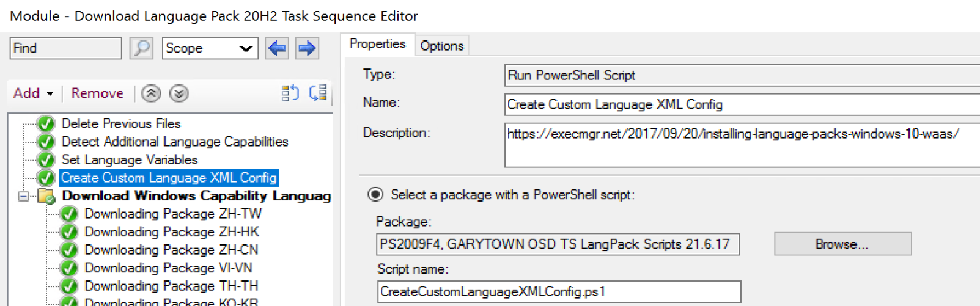Viewport: 980px width, 306px height.
Task: Go to next result with right arrow
Action: pyautogui.click(x=307, y=48)
